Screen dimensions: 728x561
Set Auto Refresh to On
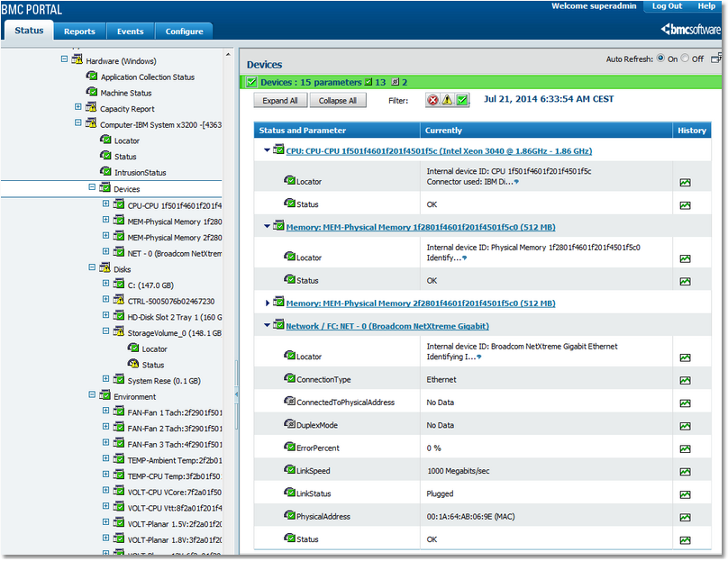click(x=661, y=59)
